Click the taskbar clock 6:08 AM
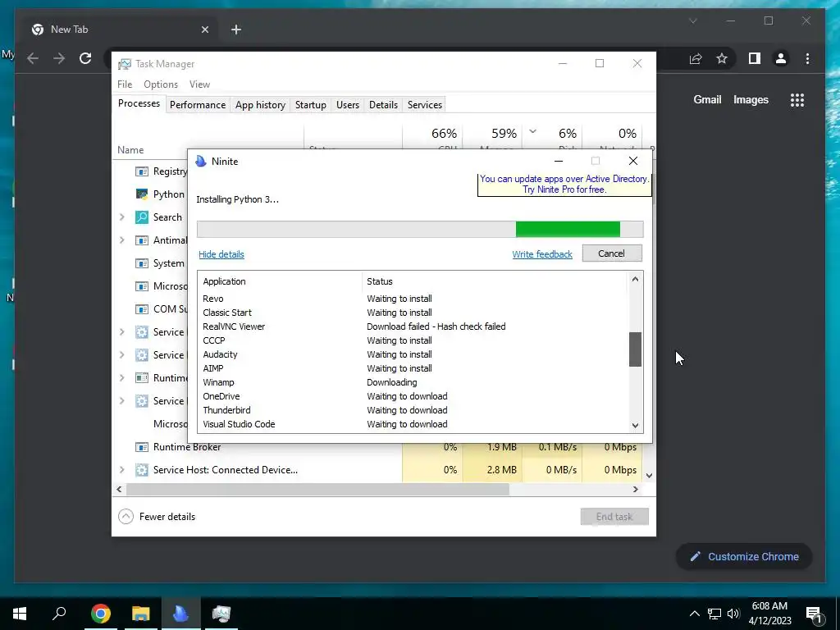 pos(769,606)
